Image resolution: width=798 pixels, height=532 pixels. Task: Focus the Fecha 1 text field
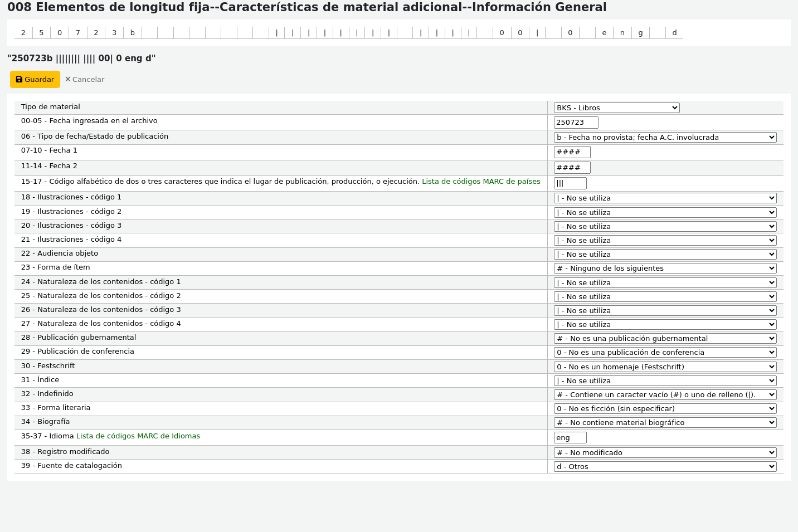tap(572, 152)
